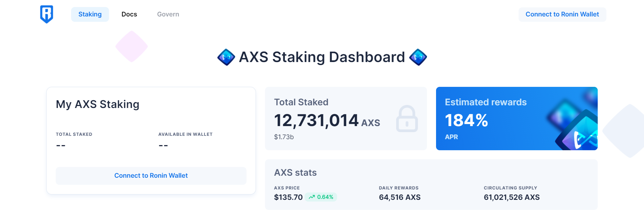644x224 pixels.
Task: Click Connect to Ronin Wallet in header
Action: pos(562,14)
